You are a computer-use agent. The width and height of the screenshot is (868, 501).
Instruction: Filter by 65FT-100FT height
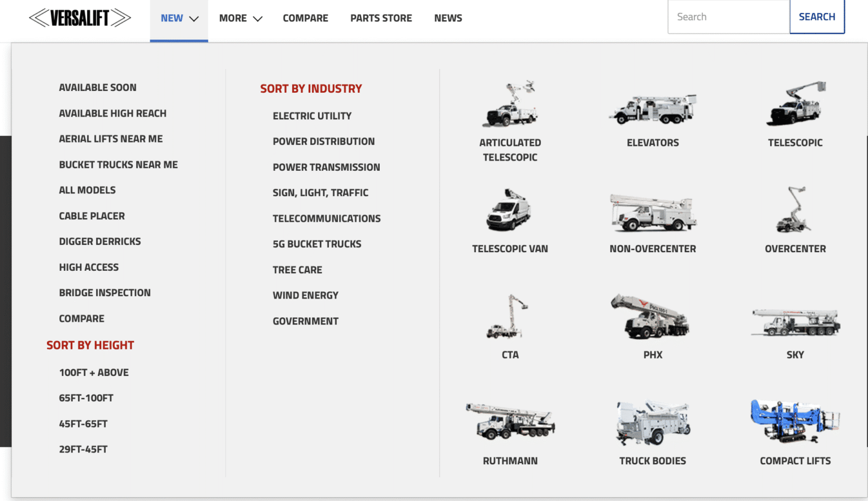pyautogui.click(x=86, y=398)
